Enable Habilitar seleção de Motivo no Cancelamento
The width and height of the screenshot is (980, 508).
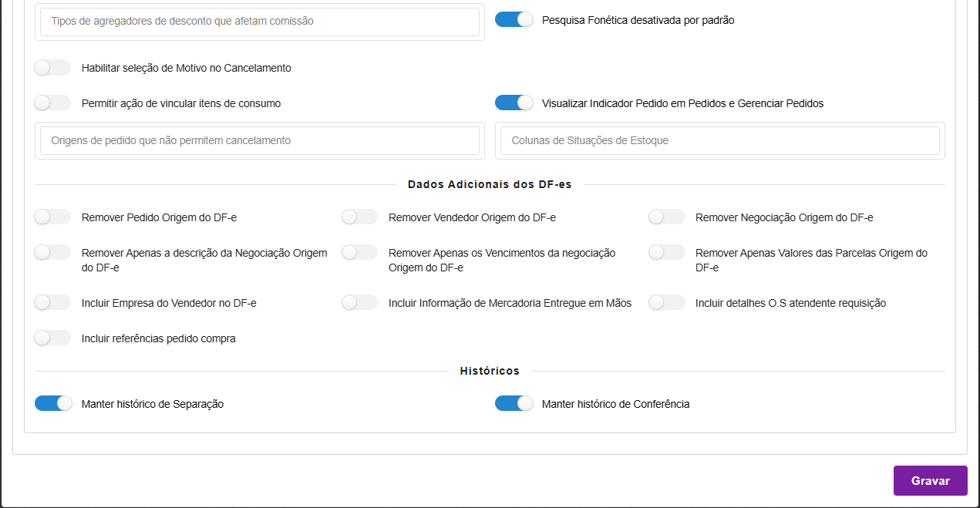(52, 67)
